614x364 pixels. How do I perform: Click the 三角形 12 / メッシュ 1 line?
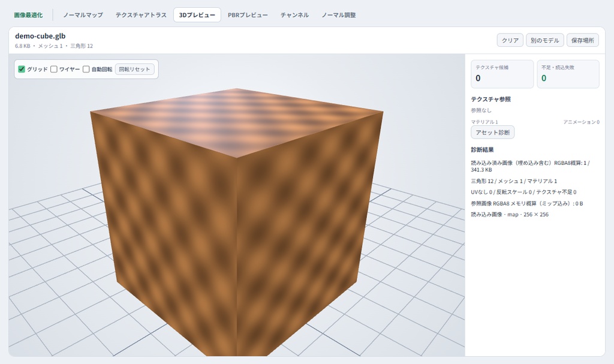click(x=514, y=181)
